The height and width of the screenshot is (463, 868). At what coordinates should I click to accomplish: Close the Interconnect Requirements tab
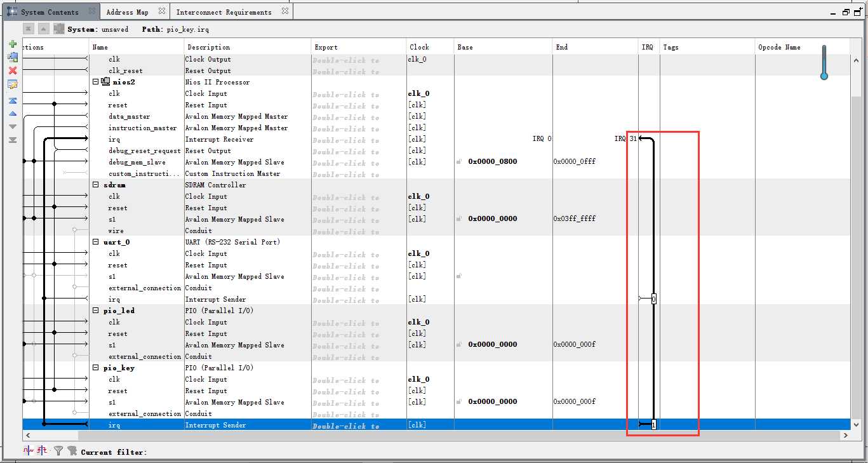pyautogui.click(x=284, y=11)
